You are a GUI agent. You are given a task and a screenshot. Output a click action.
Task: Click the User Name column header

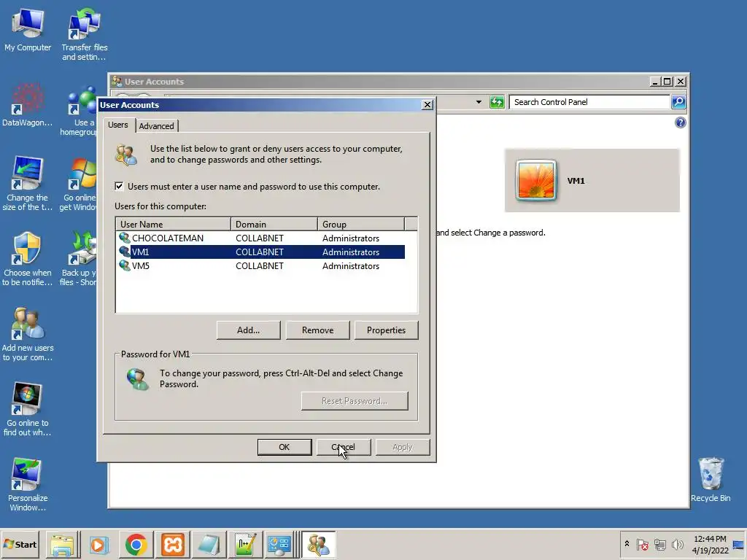(x=174, y=224)
